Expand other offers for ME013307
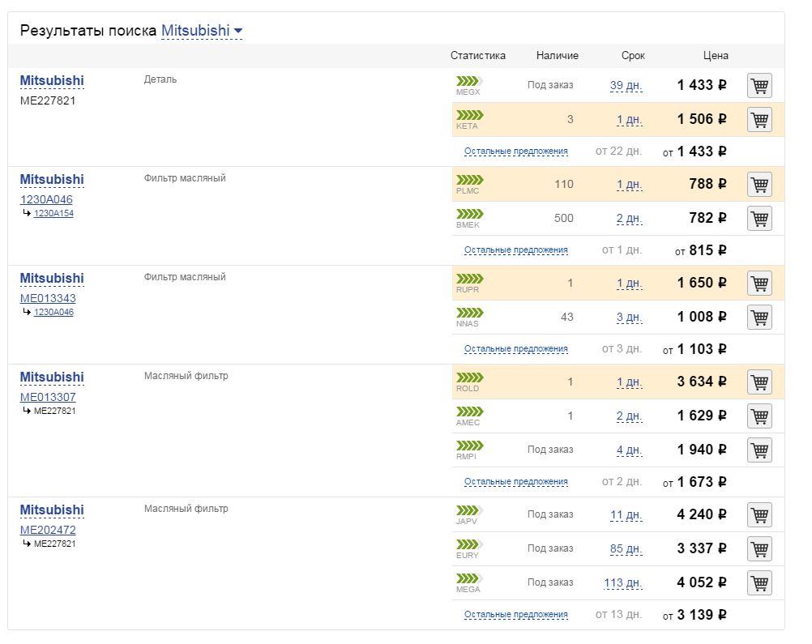 [515, 481]
